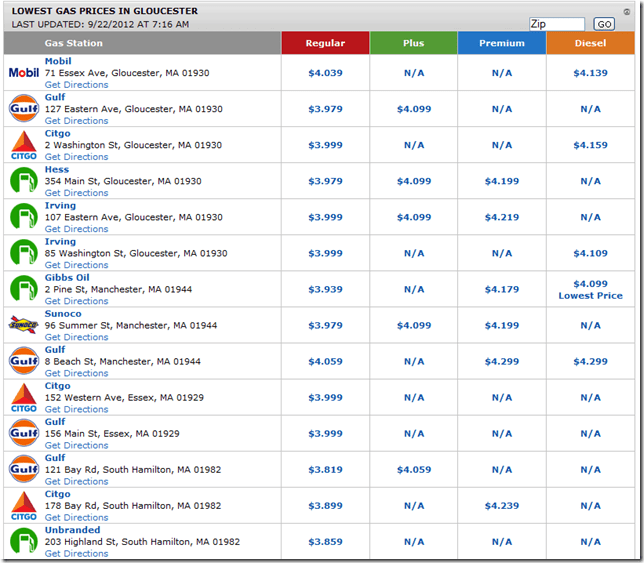Screen dimensions: 644x563
Task: Open Get Directions for Mobil station
Action: click(77, 85)
